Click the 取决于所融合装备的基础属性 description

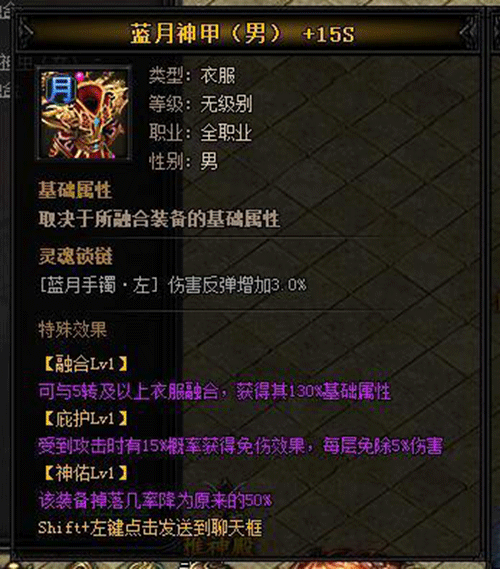(x=159, y=219)
